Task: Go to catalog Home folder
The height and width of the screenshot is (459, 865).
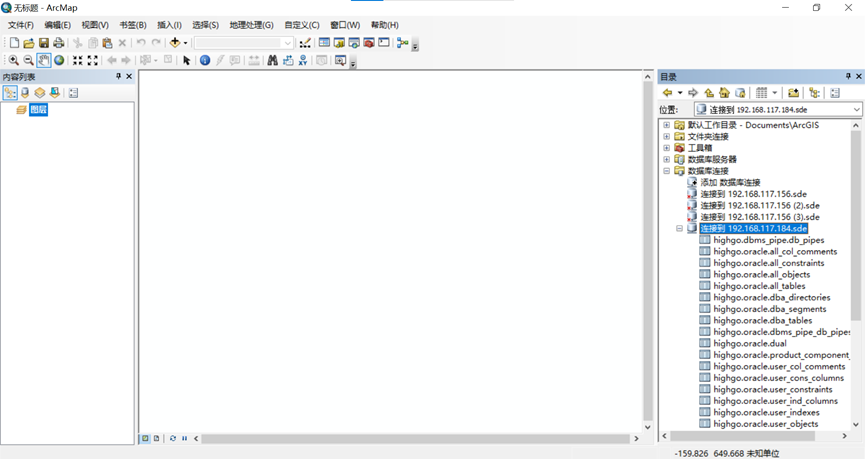Action: point(724,93)
